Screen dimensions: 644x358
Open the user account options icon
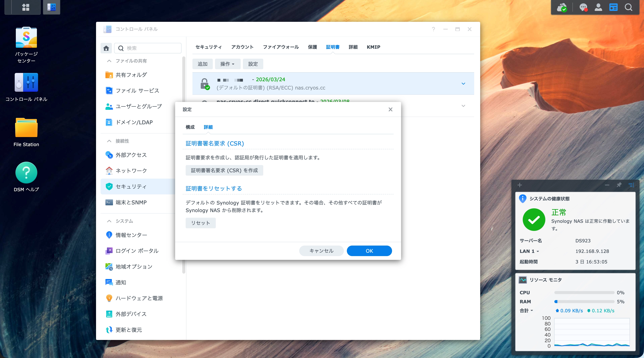598,7
